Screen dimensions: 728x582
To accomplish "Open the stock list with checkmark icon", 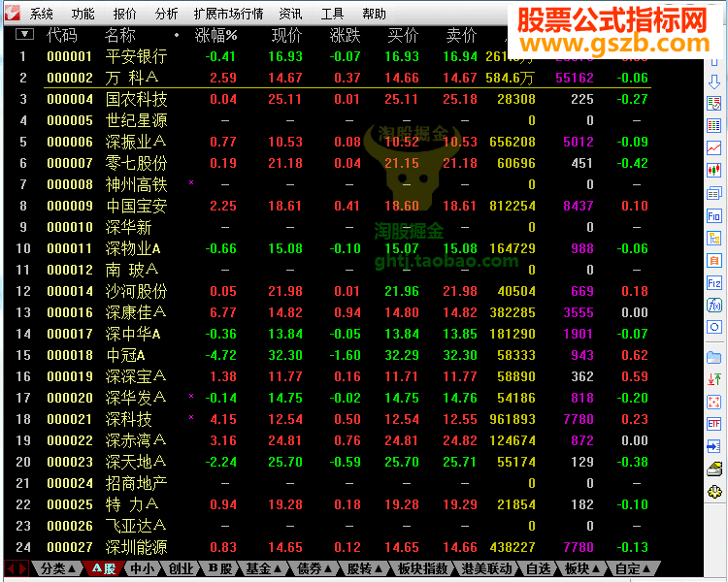I will [714, 104].
